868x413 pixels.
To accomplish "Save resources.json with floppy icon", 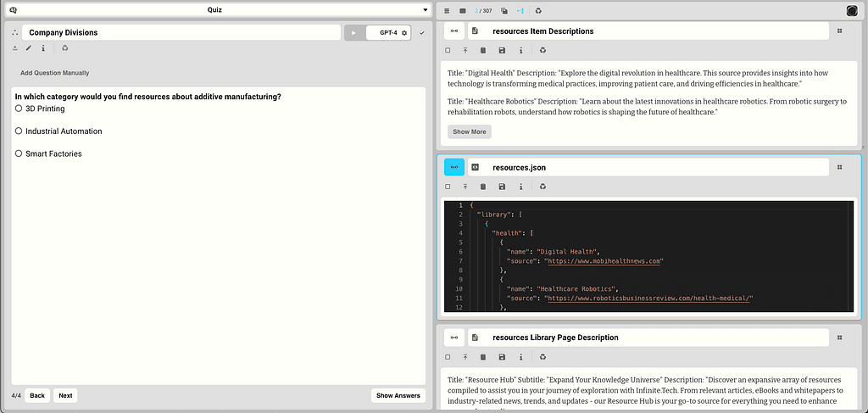I will tap(502, 187).
